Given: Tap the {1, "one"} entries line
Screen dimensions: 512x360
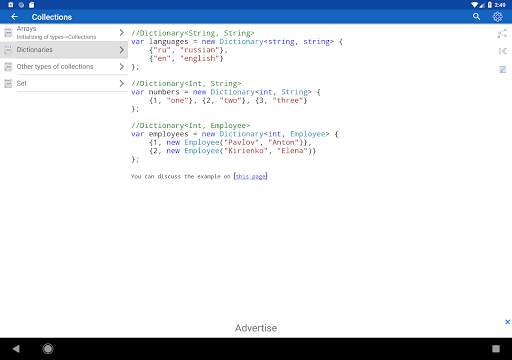Looking at the screenshot, I should click(x=228, y=100).
